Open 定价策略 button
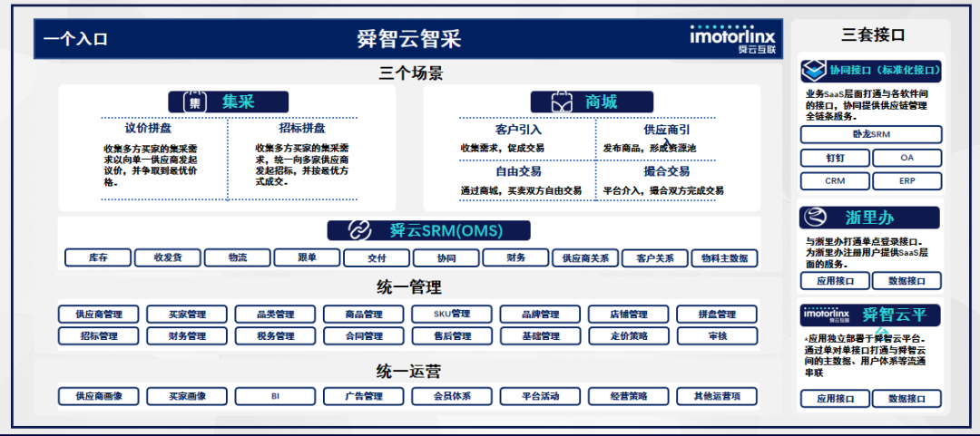980x436 pixels. tap(628, 336)
